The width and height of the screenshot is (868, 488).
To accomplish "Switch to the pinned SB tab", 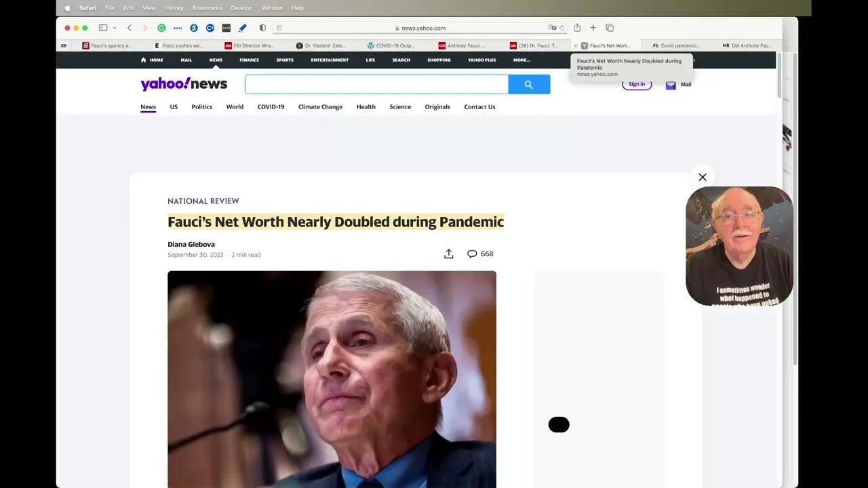I will tap(64, 45).
